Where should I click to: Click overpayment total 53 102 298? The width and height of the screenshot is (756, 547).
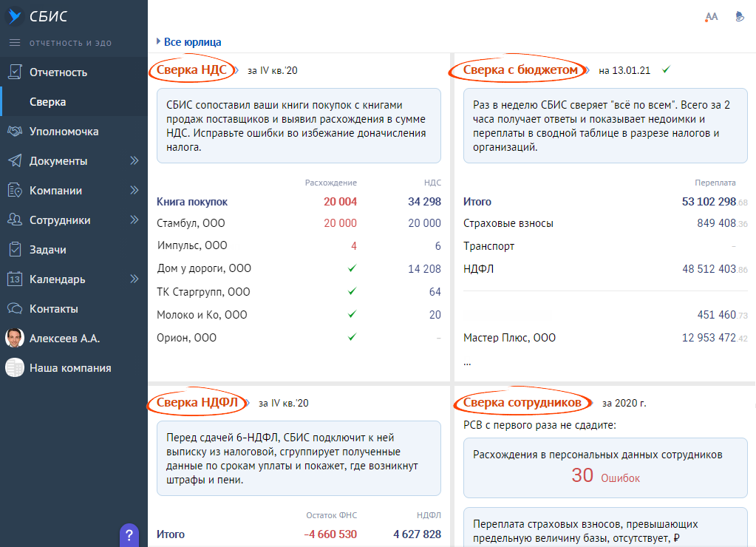[715, 202]
